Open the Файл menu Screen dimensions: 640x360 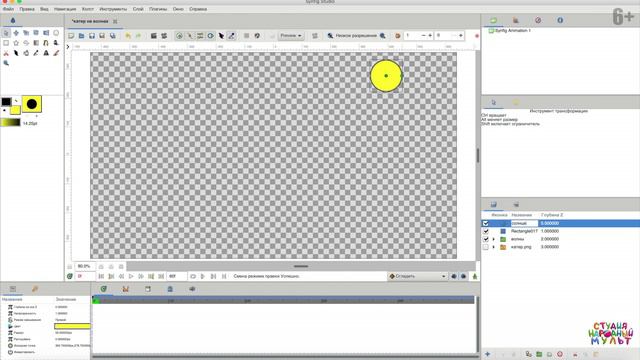tap(8, 9)
